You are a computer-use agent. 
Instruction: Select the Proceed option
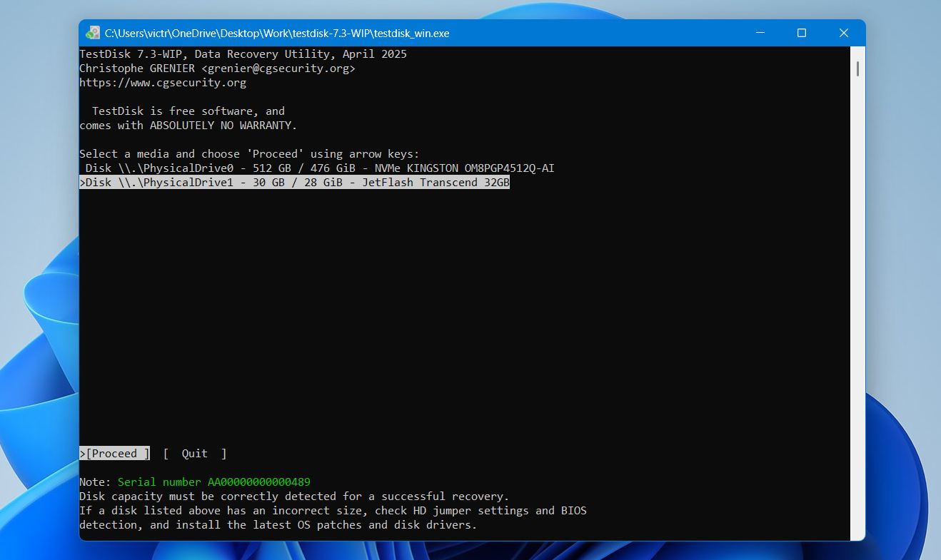[x=114, y=454]
